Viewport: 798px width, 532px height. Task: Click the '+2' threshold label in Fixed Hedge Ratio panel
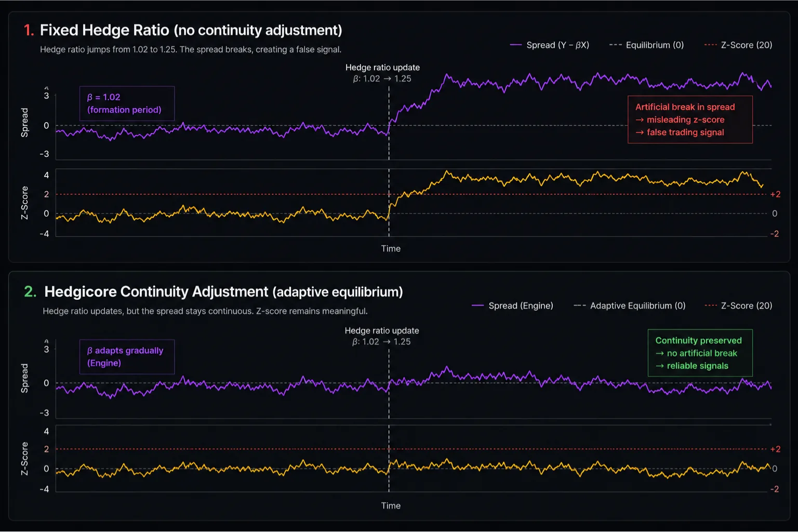click(775, 194)
